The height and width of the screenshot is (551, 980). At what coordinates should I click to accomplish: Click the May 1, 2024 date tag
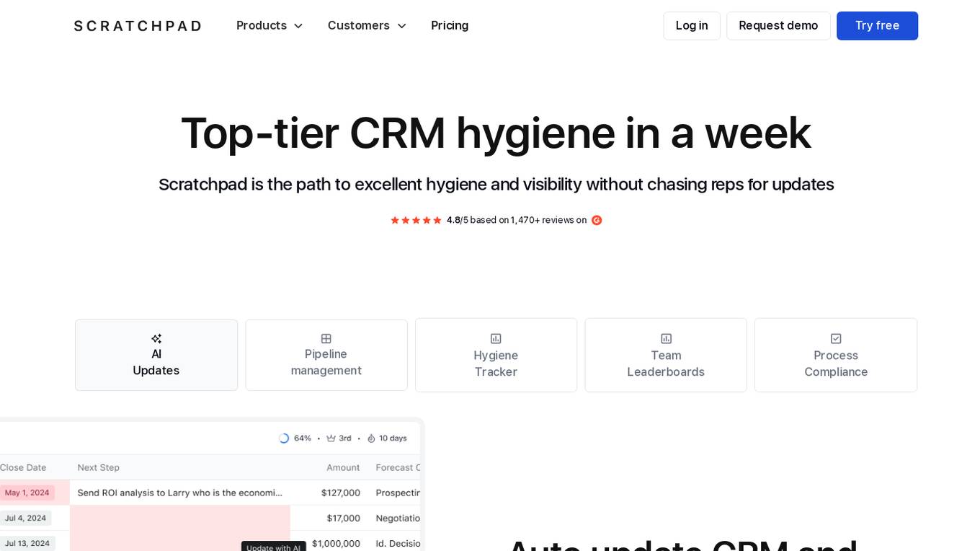point(27,493)
